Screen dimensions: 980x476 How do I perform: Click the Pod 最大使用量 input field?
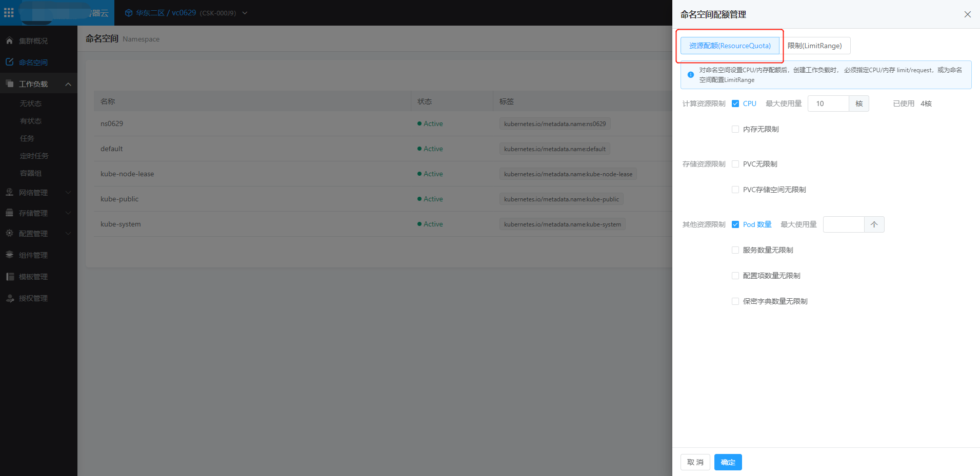tap(844, 224)
